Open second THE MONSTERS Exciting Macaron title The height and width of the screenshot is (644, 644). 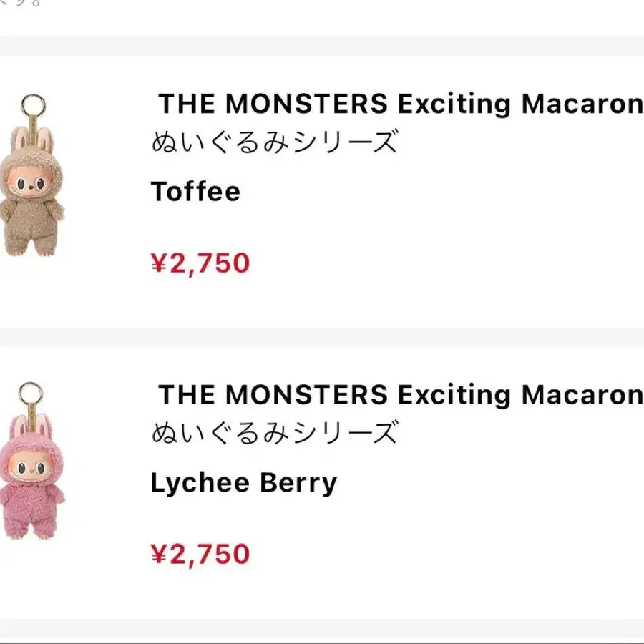[399, 395]
